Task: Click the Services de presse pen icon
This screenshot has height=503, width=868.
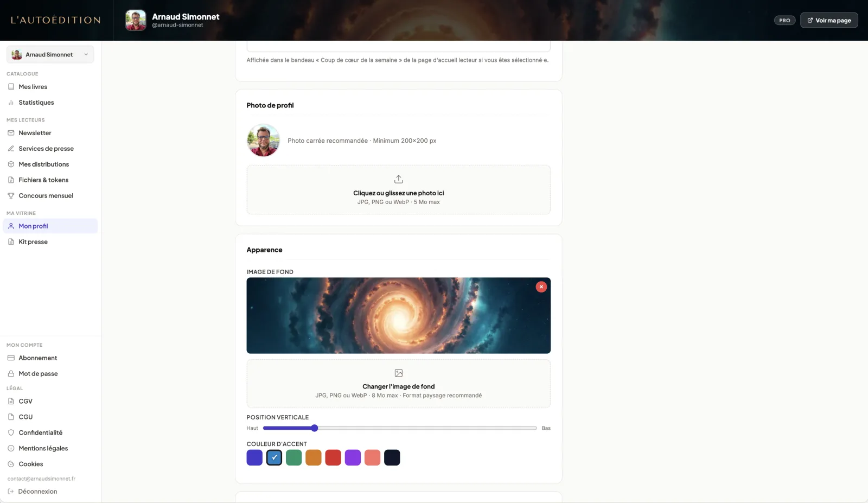Action: pos(11,149)
